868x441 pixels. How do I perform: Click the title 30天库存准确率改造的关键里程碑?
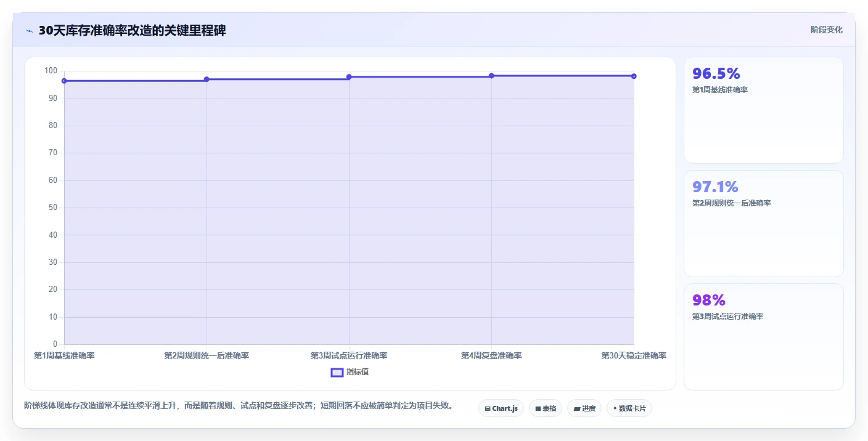(x=133, y=30)
